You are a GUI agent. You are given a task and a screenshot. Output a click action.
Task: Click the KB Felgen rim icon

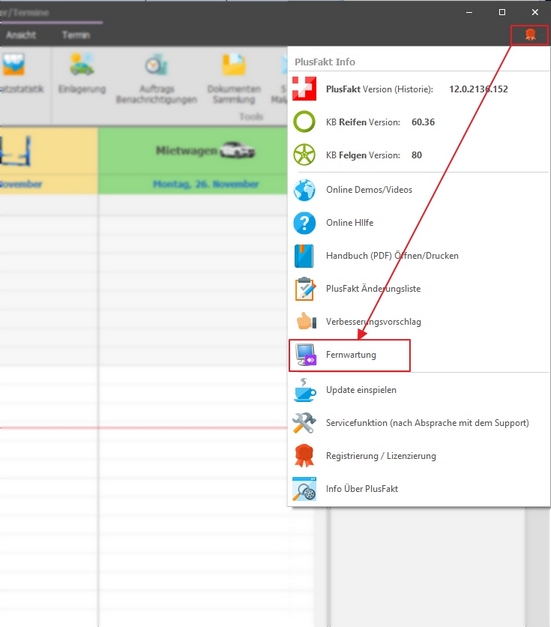304,155
